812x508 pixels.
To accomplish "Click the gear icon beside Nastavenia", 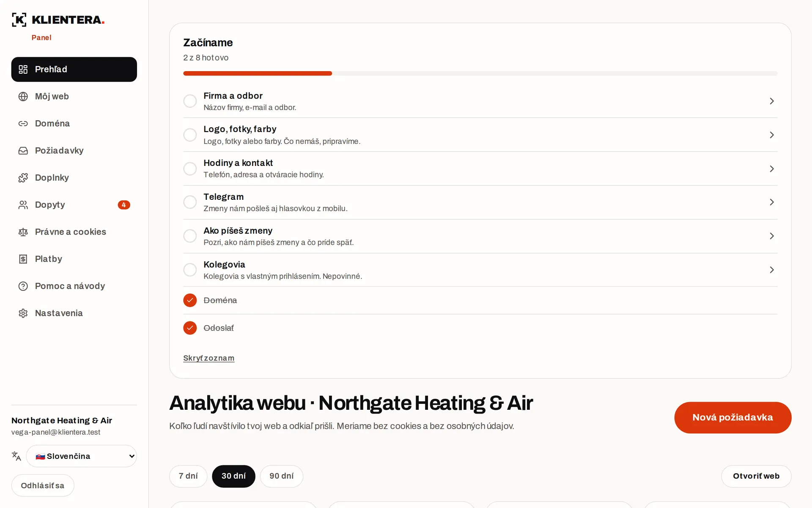I will [23, 313].
